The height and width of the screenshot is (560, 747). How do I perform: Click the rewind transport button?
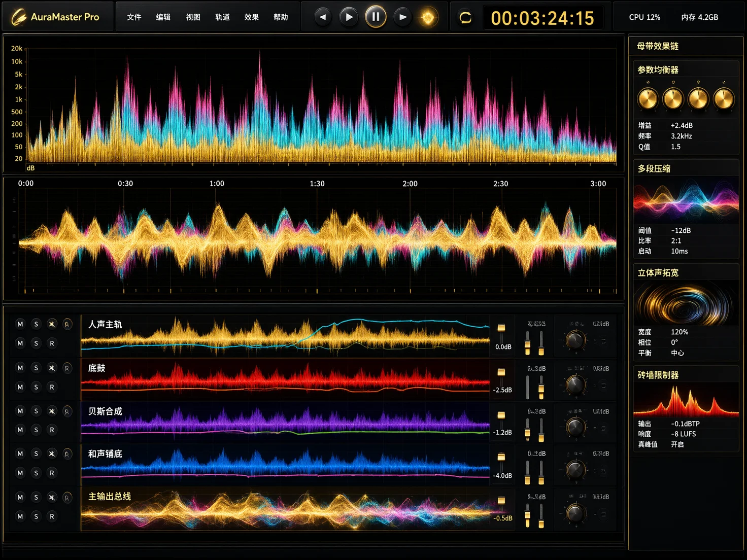click(x=322, y=17)
